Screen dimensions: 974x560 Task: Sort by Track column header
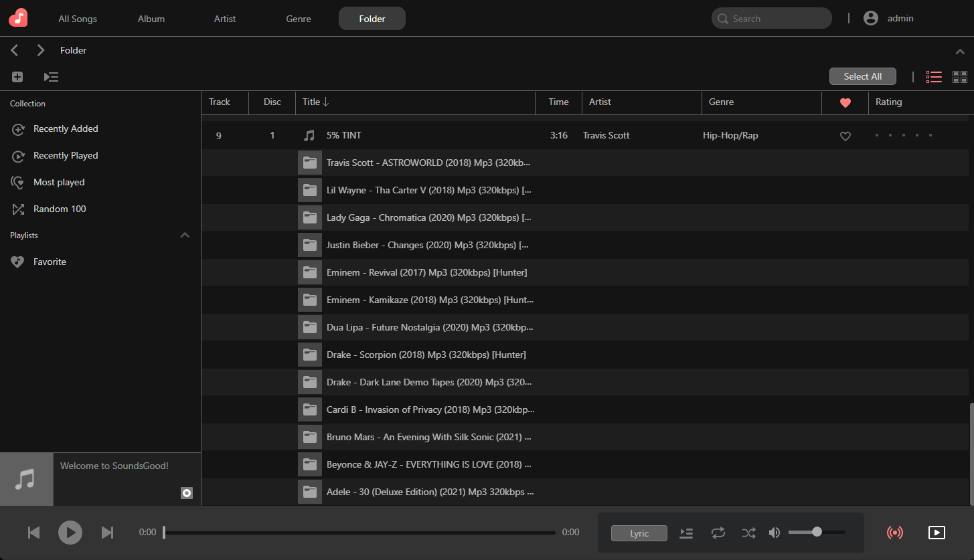(x=225, y=102)
